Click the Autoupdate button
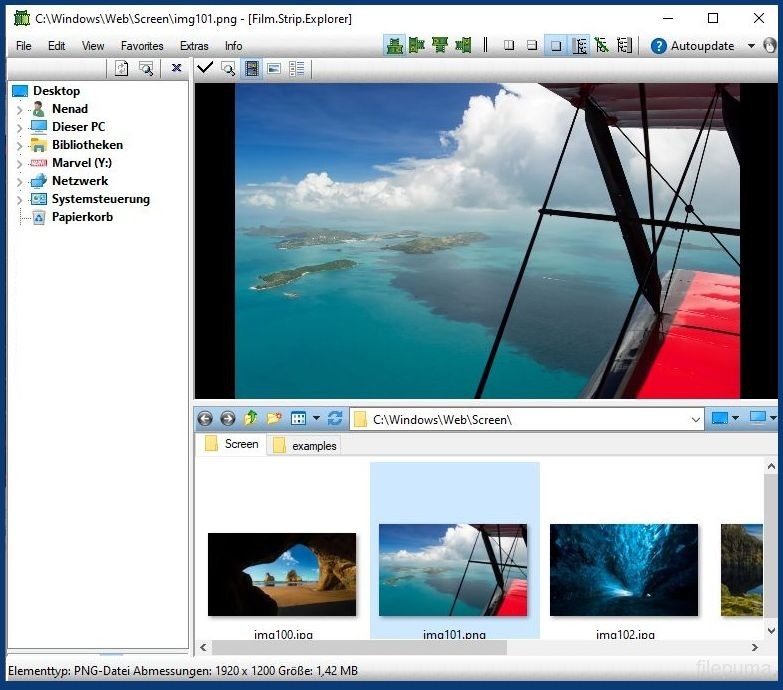This screenshot has height=690, width=783. (702, 46)
